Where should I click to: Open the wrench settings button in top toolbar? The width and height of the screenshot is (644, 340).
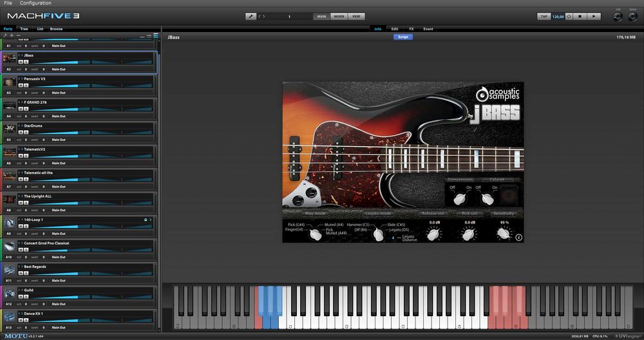[x=251, y=17]
